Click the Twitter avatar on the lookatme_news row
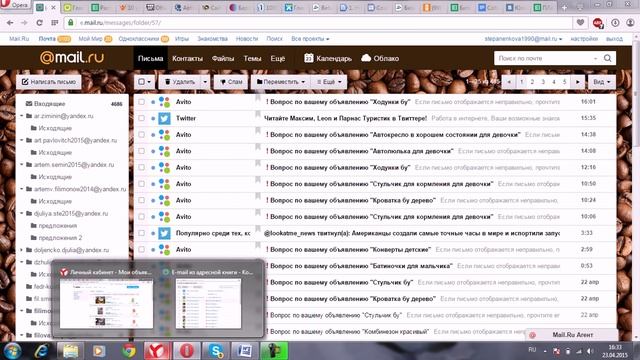This screenshot has height=360, width=640. pos(164,233)
